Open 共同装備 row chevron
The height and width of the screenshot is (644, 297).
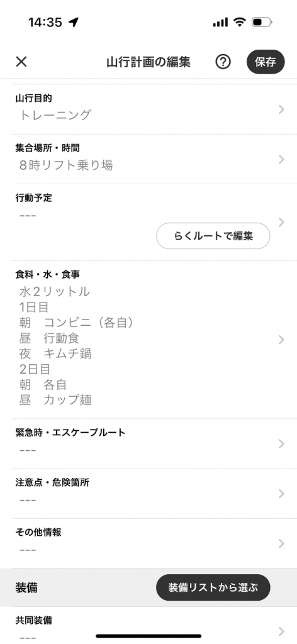(x=281, y=631)
